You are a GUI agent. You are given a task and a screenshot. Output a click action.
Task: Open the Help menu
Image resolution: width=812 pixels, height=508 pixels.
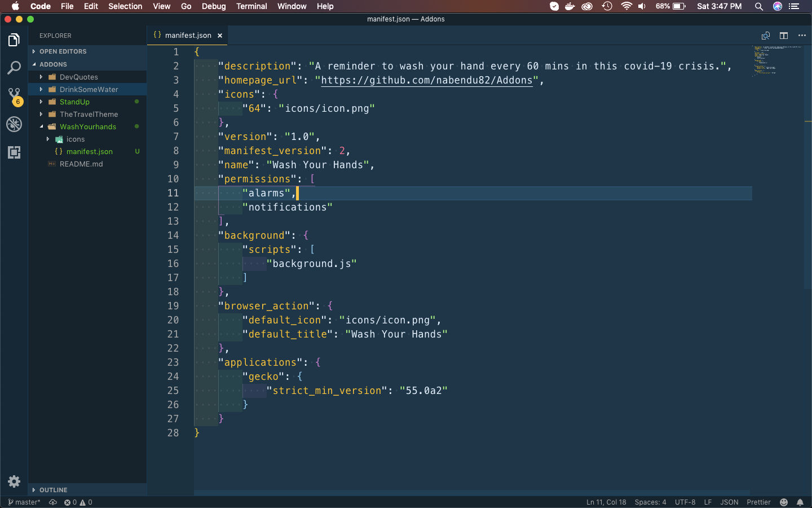(x=325, y=6)
